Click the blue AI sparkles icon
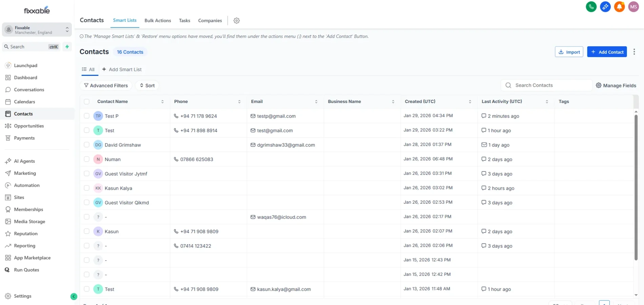 pos(605,7)
